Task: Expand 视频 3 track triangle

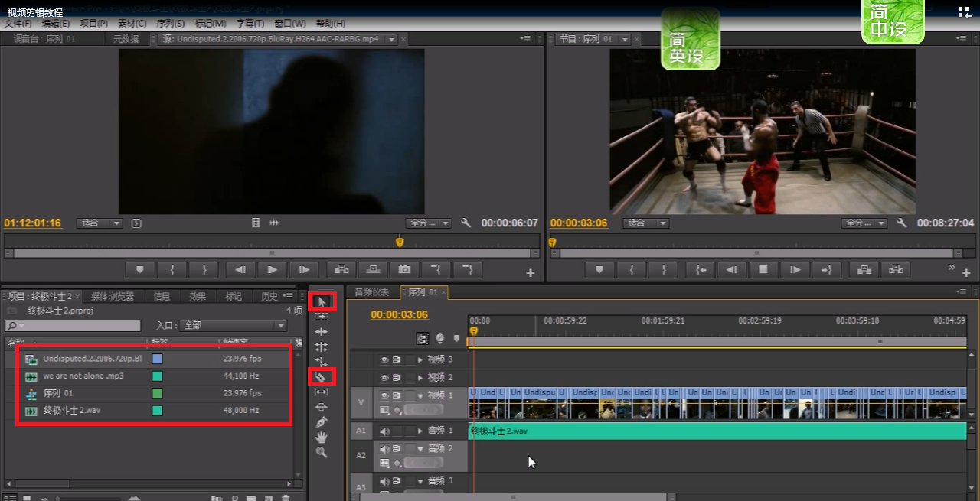Action: point(420,359)
